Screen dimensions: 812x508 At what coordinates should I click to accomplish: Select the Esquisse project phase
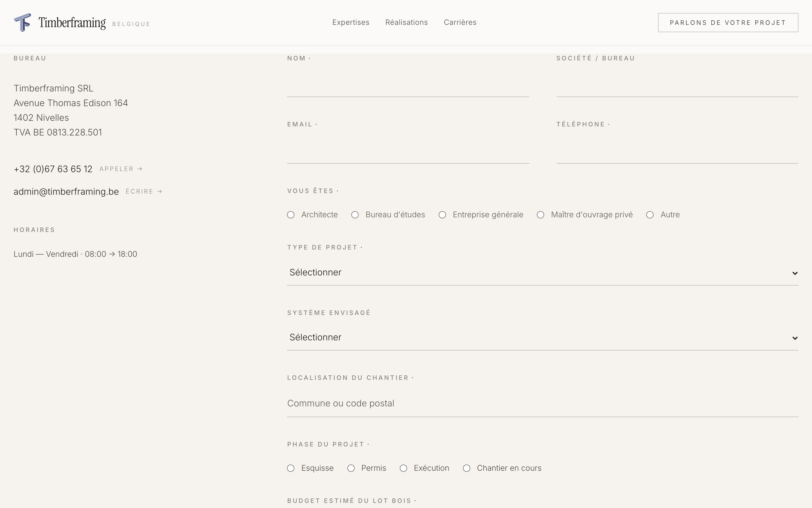click(291, 468)
